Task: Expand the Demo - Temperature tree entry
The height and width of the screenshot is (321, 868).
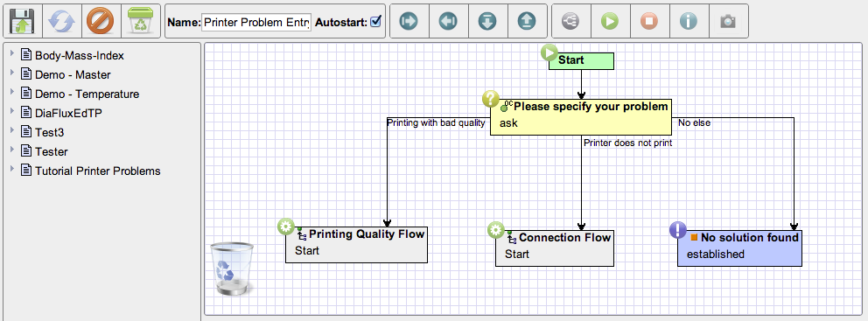Action: pos(12,93)
